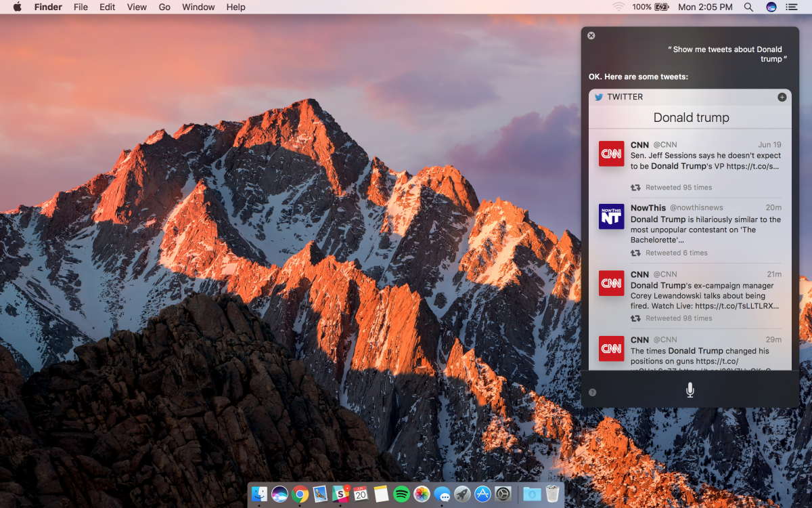Click the Twitter bird logo in results

pos(599,97)
